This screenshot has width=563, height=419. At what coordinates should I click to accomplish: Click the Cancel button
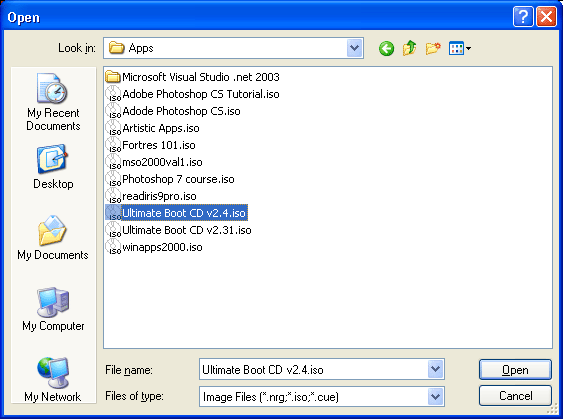[515, 396]
